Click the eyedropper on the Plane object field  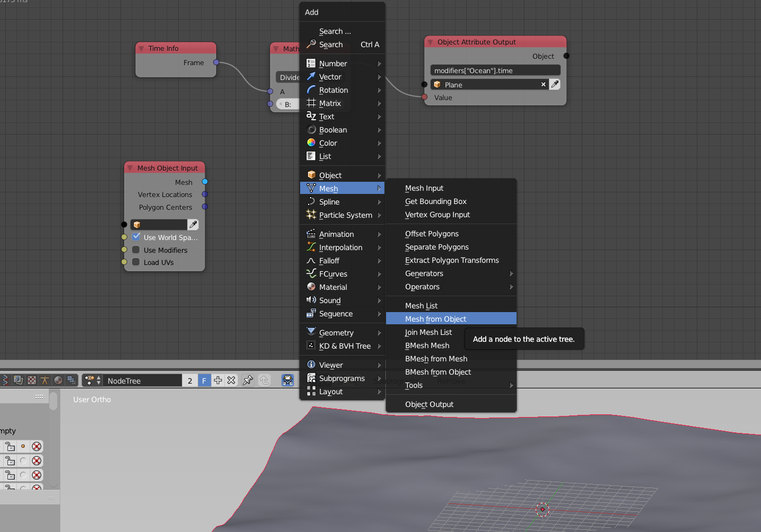coord(555,84)
